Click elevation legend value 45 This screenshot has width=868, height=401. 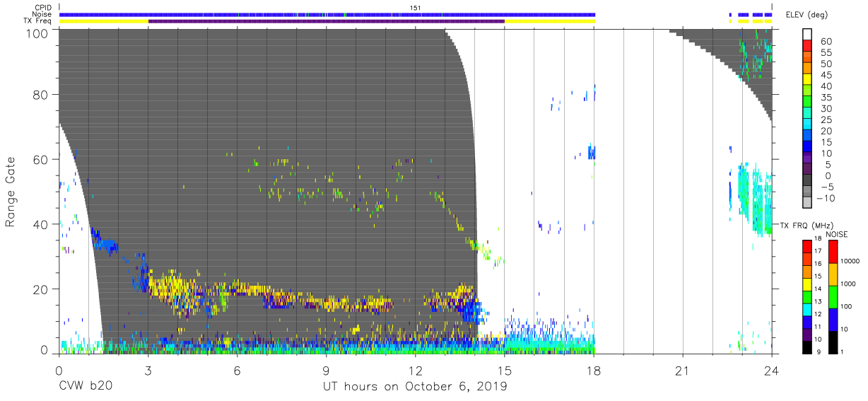pos(826,76)
